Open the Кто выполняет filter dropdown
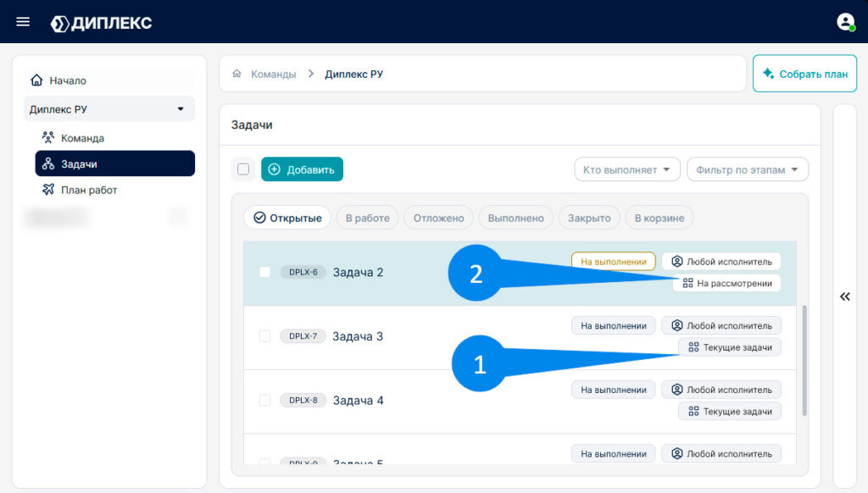This screenshot has height=493, width=868. tap(626, 169)
